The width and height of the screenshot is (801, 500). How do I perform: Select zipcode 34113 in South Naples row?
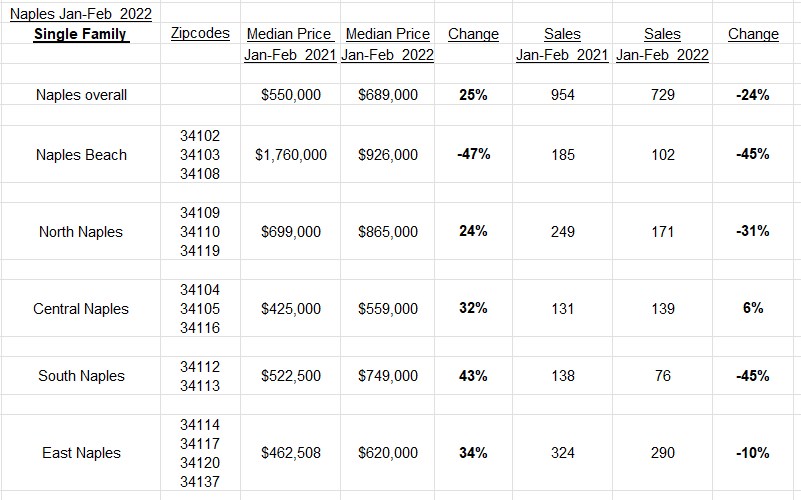(200, 386)
